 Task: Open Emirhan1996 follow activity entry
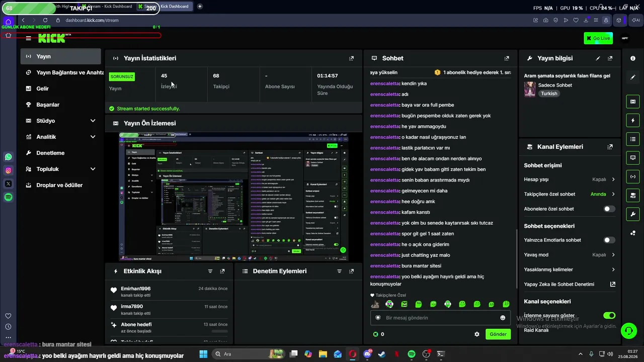coord(169,292)
